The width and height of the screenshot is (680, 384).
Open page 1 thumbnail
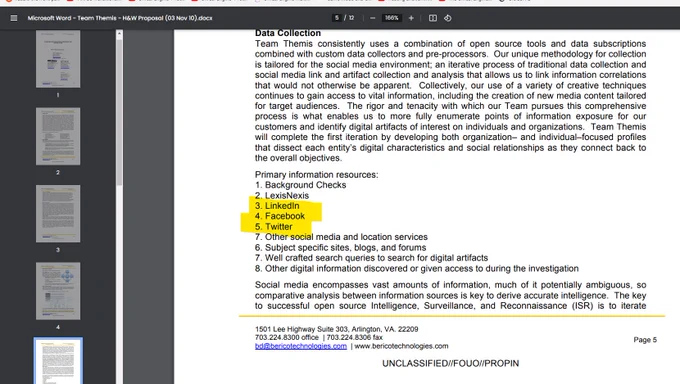(58, 59)
